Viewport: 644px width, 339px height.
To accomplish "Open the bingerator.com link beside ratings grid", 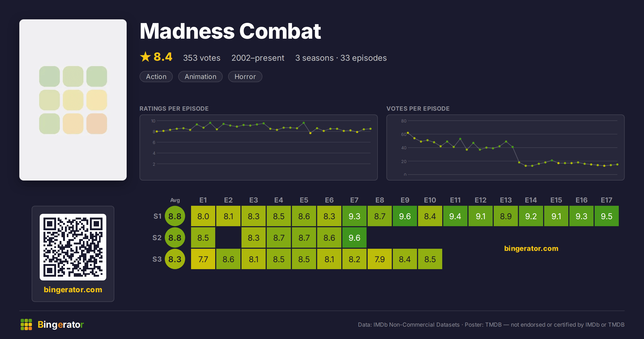I will (531, 248).
